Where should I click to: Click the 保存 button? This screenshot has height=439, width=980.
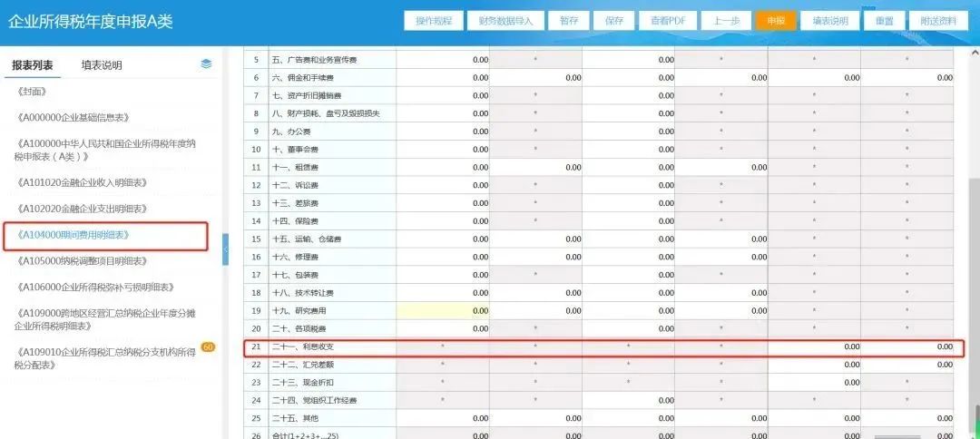pyautogui.click(x=613, y=21)
